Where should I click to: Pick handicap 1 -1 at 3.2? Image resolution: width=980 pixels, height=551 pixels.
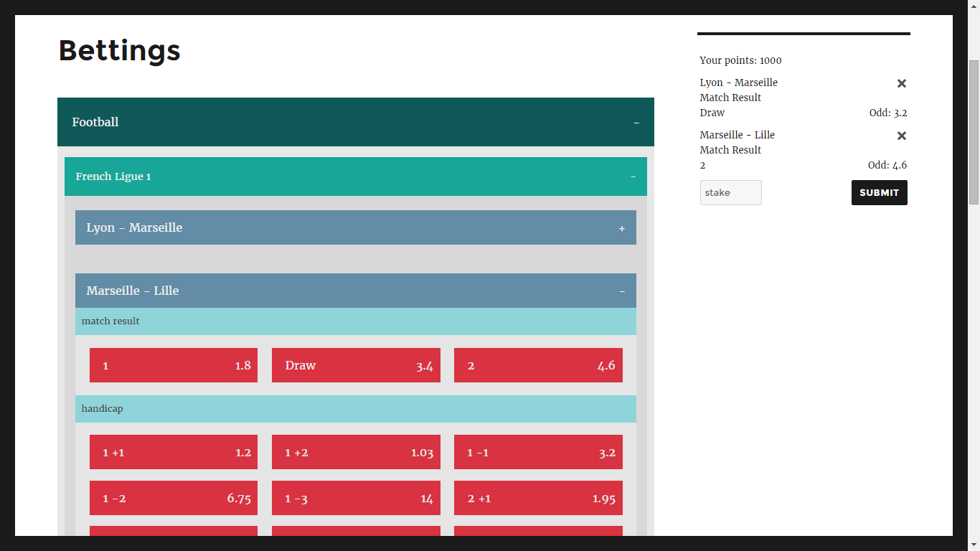tap(538, 452)
